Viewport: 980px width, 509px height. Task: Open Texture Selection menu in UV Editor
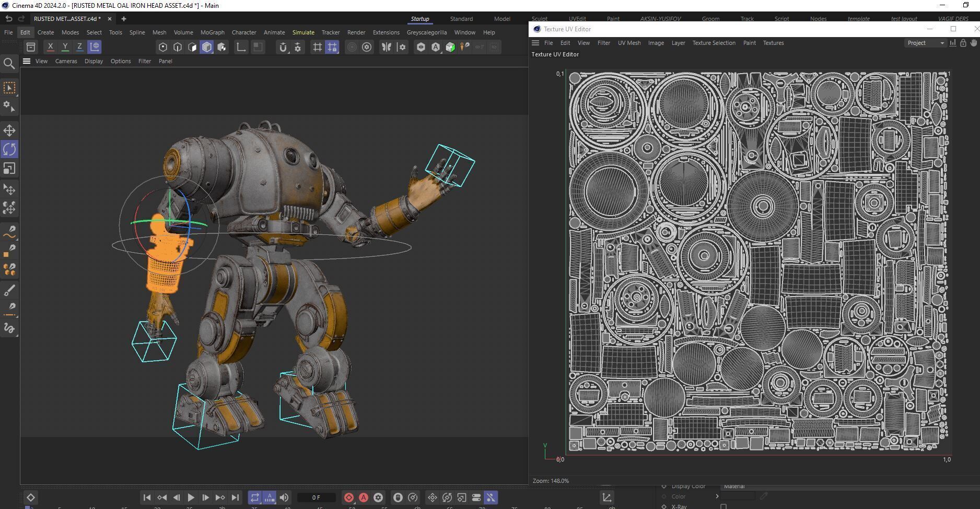[714, 43]
